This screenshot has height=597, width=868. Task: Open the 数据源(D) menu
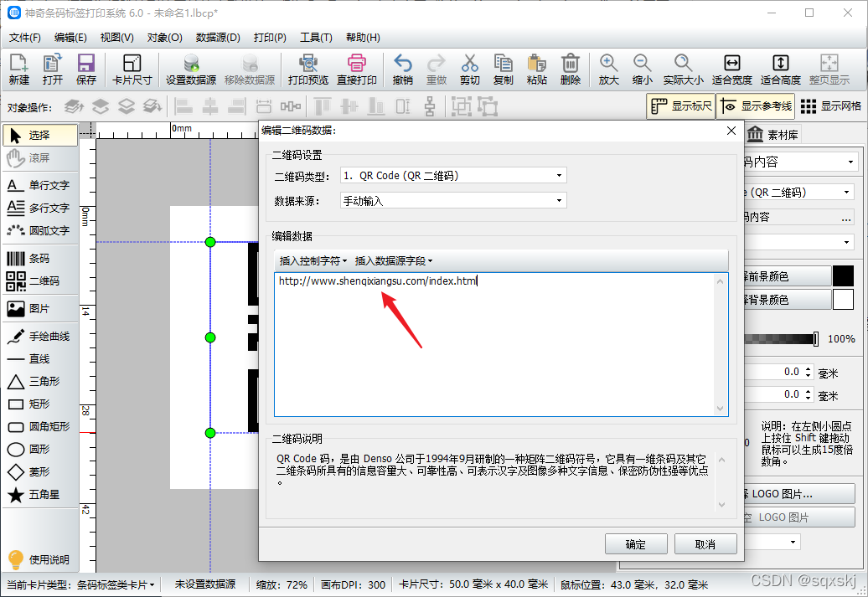218,37
